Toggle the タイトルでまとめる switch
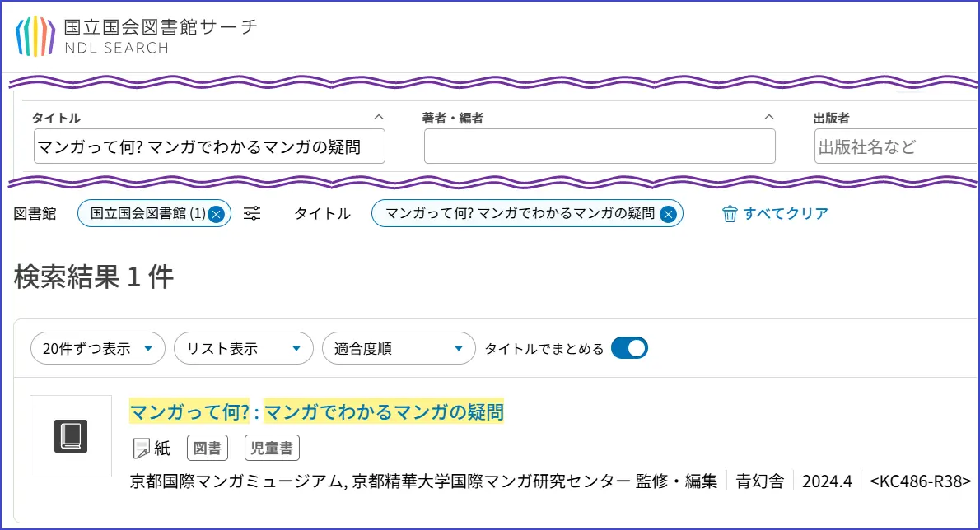Image resolution: width=980 pixels, height=530 pixels. tap(630, 348)
